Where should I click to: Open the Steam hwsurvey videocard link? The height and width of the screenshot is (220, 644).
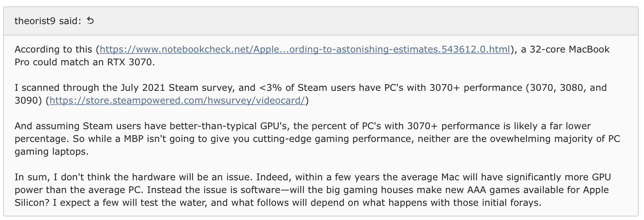pos(177,100)
